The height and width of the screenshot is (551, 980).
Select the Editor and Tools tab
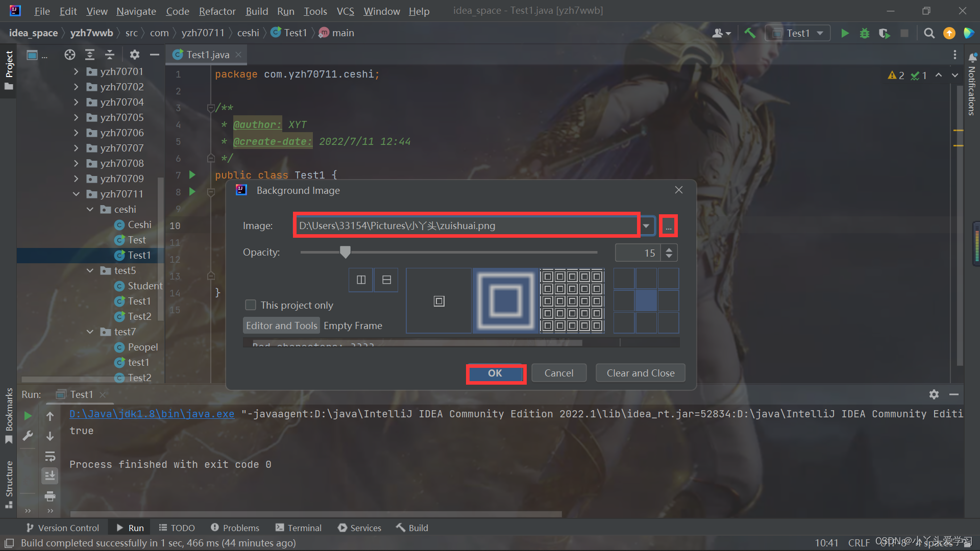tap(281, 325)
